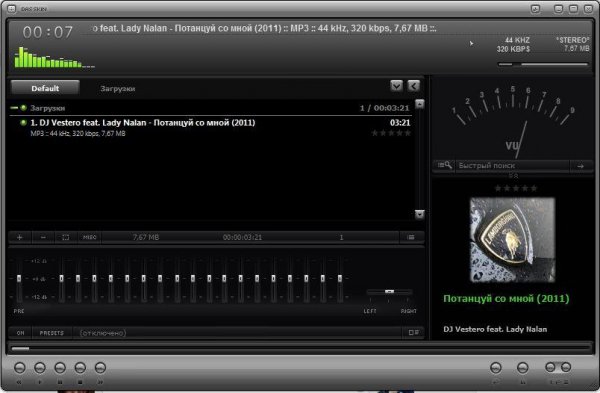Turn the equalizer ON
Image resolution: width=600 pixels, height=393 pixels.
[x=20, y=333]
